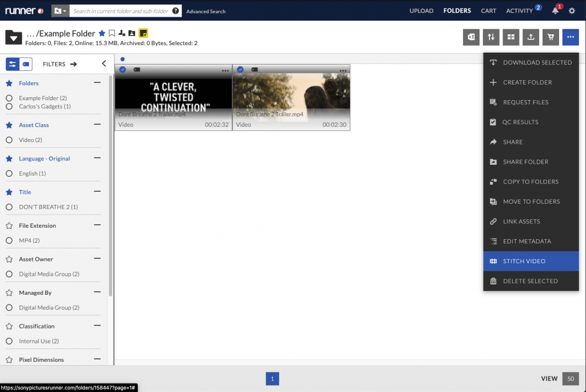Click the tag icon on the 00:02:32 video
586x392 pixels.
[x=137, y=69]
